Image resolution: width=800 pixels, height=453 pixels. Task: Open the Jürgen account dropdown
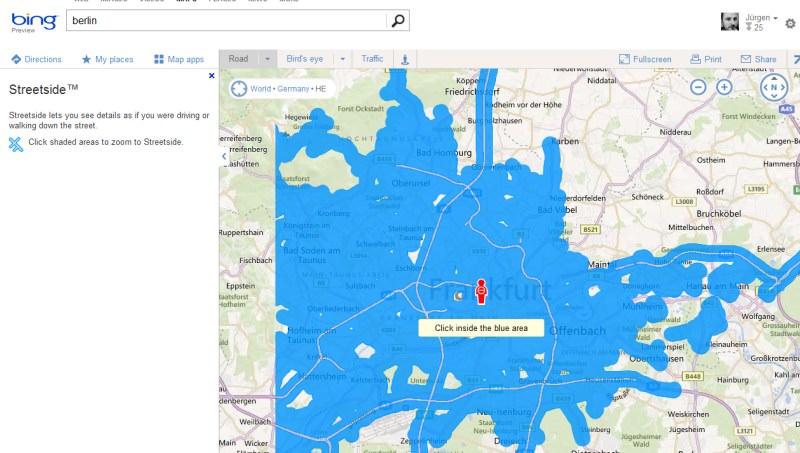click(x=761, y=18)
